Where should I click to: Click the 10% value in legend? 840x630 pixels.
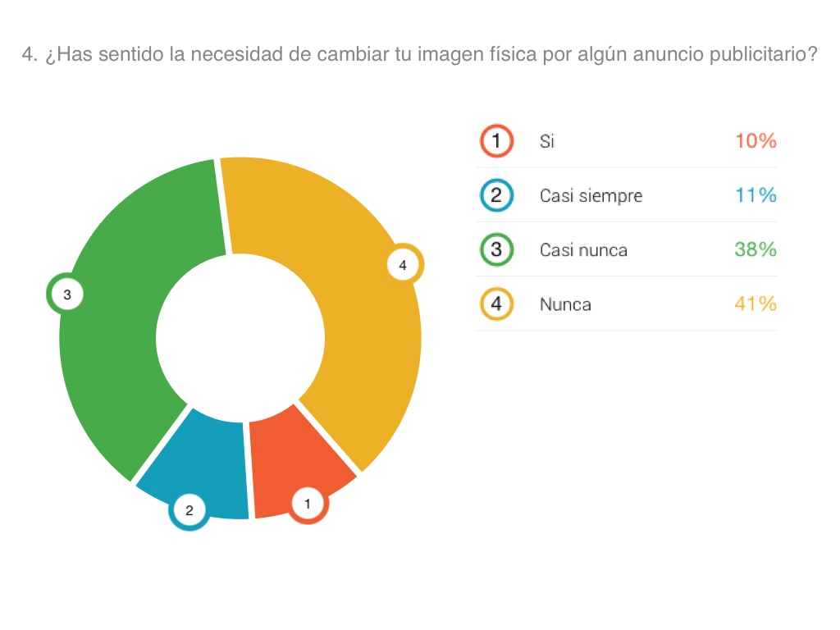pyautogui.click(x=755, y=141)
